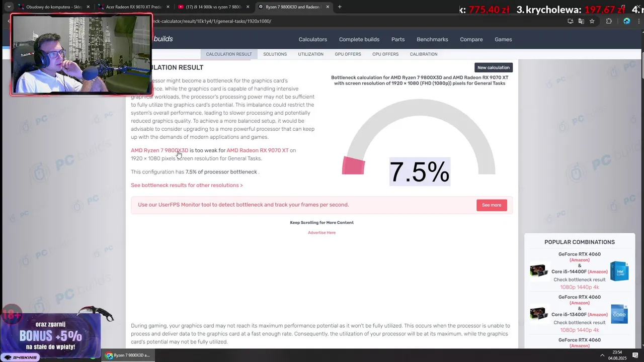Click the Google Translate icon in address bar

(581, 21)
